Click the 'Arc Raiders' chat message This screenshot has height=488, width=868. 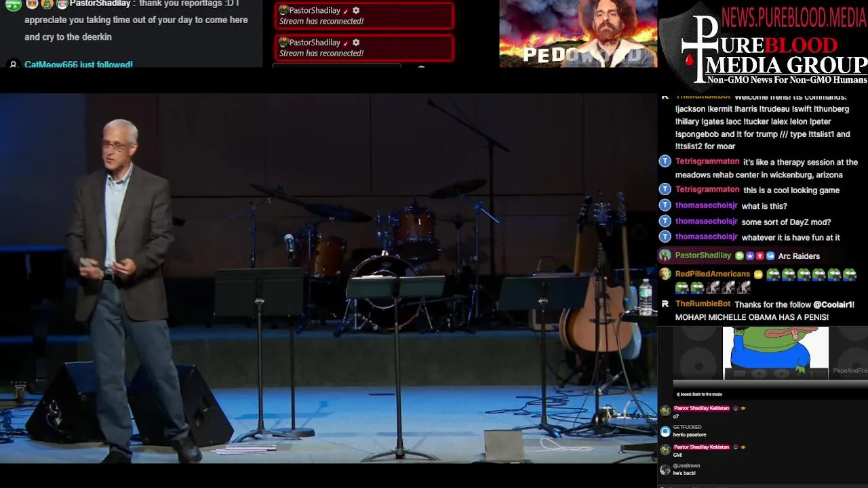799,256
